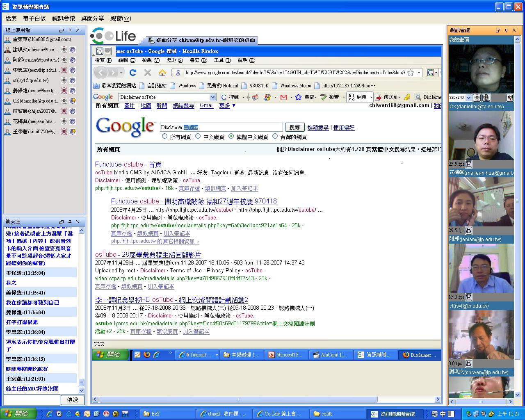Select 中文網頁 radio button

click(198, 136)
